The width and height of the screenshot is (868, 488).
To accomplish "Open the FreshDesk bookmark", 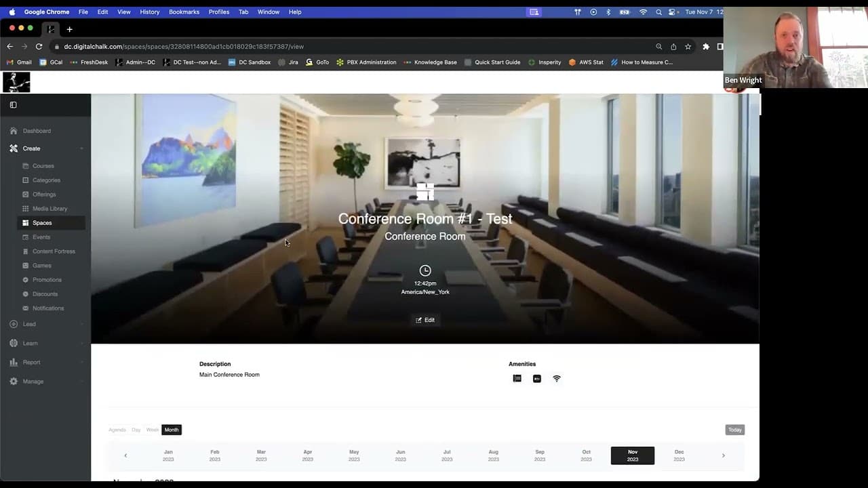I will pos(89,62).
